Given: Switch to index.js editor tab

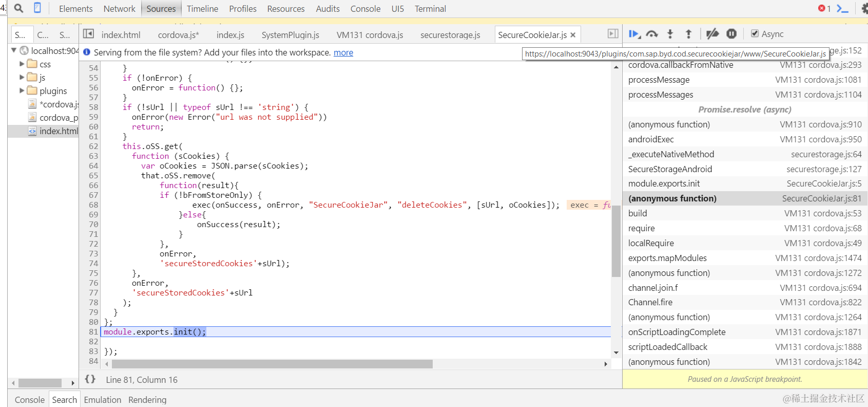Looking at the screenshot, I should [x=230, y=35].
